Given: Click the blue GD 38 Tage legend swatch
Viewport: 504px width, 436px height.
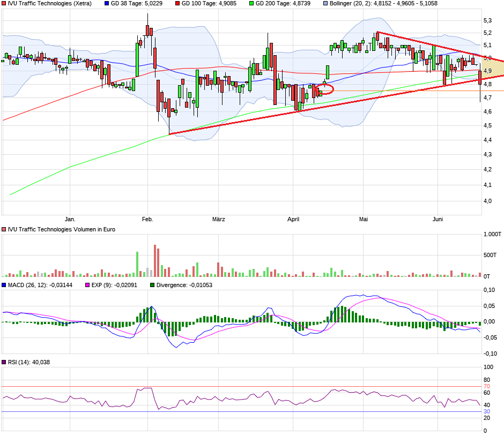Looking at the screenshot, I should (107, 4).
